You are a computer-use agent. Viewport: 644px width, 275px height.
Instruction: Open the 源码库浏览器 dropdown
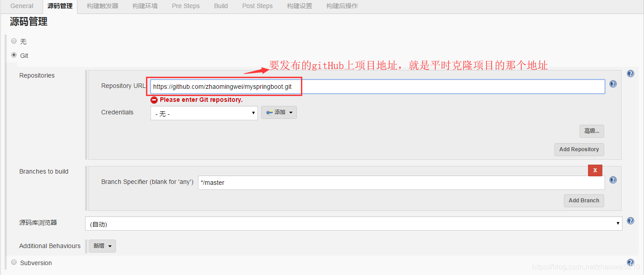coord(353,223)
